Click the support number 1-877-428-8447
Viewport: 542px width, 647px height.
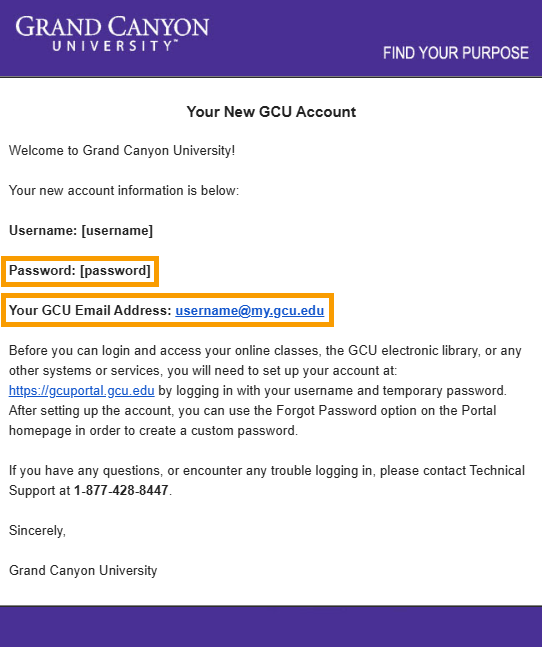[x=121, y=490]
